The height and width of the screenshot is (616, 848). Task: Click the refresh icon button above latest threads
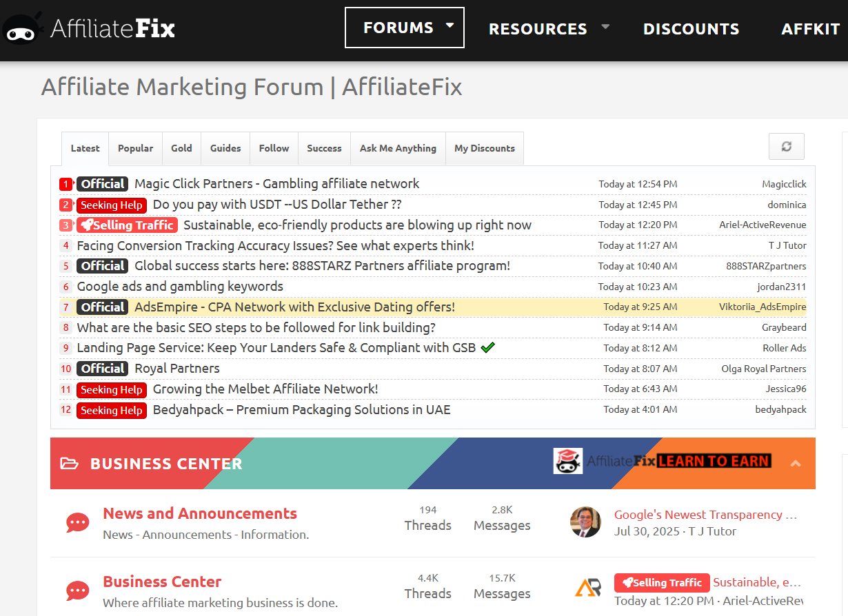(x=786, y=147)
